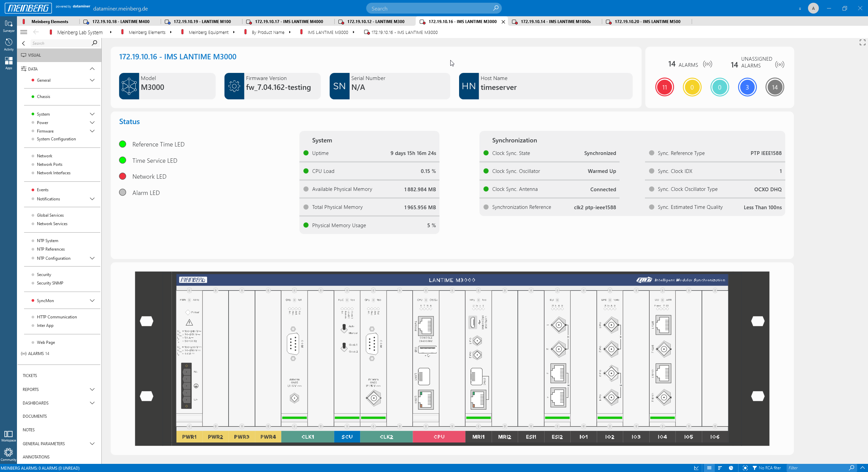Click the signal icon beside Unassigned Alarms
This screenshot has height=472, width=868.
(x=780, y=64)
